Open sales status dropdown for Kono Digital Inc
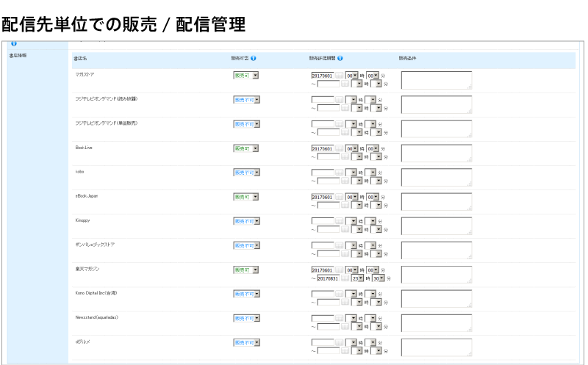588x365 pixels. click(245, 294)
